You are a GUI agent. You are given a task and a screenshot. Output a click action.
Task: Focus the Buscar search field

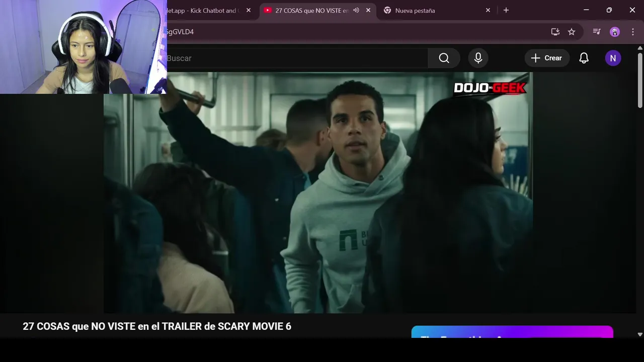(297, 58)
